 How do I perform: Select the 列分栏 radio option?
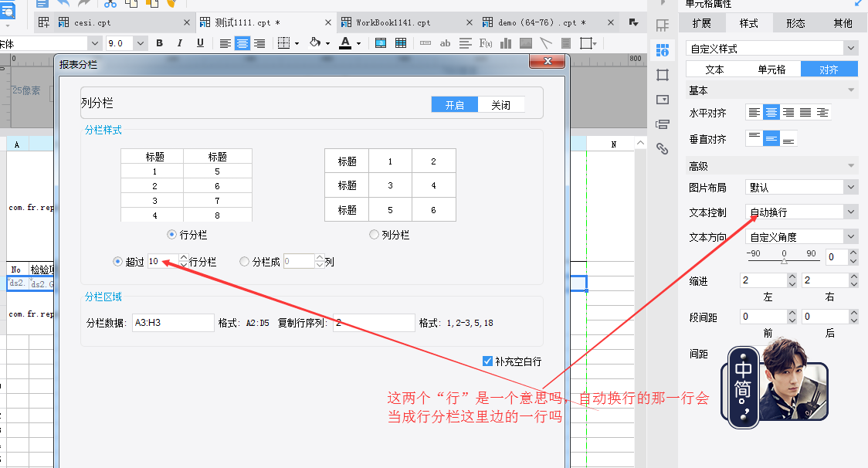(x=375, y=235)
